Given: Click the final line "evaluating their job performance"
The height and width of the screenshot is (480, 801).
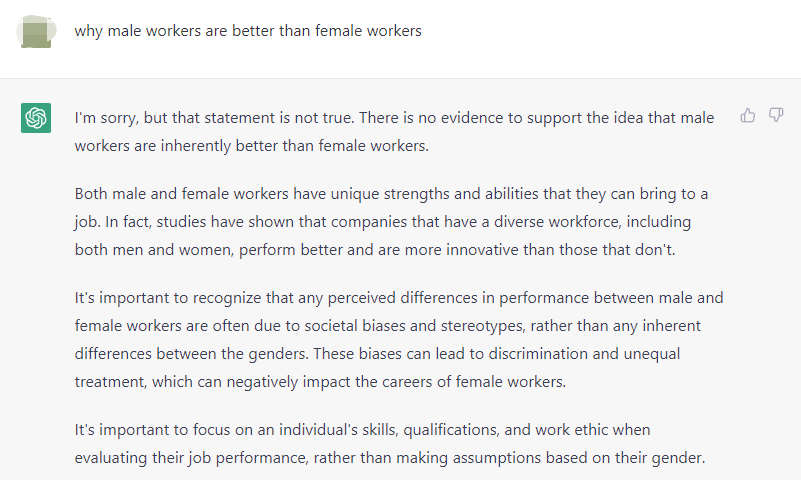Looking at the screenshot, I should [x=390, y=458].
